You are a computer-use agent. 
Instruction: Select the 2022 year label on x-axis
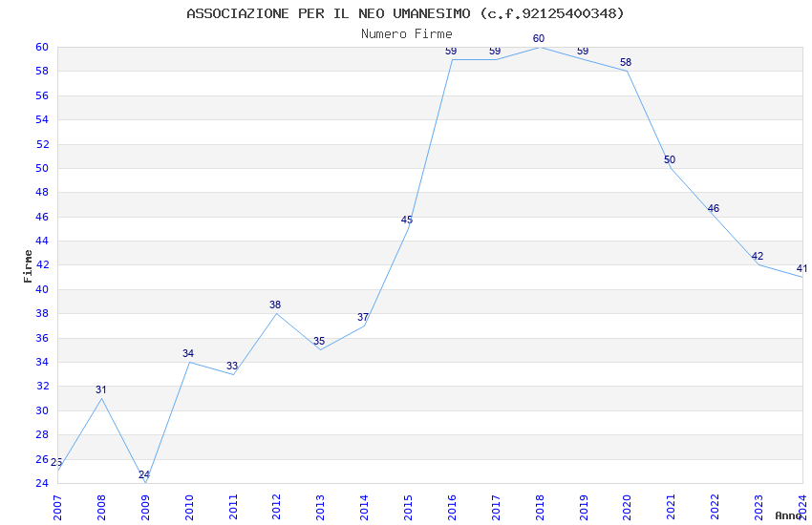click(x=715, y=508)
